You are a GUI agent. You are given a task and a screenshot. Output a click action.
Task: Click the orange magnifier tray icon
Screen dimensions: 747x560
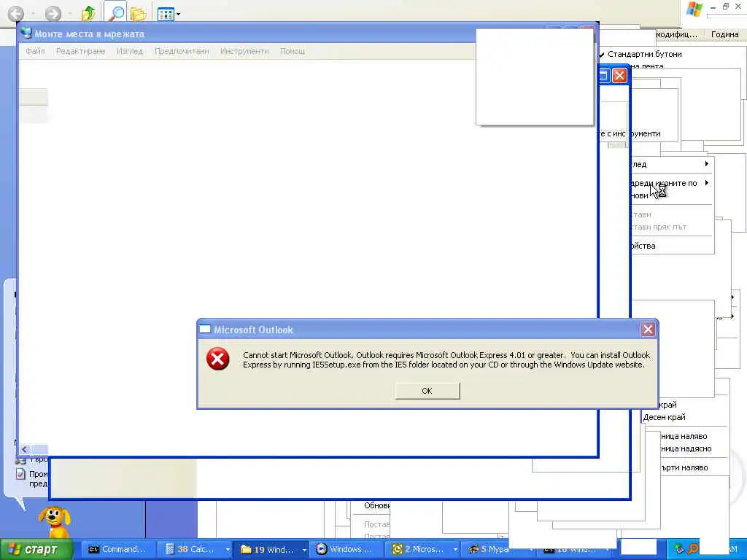coord(693,549)
